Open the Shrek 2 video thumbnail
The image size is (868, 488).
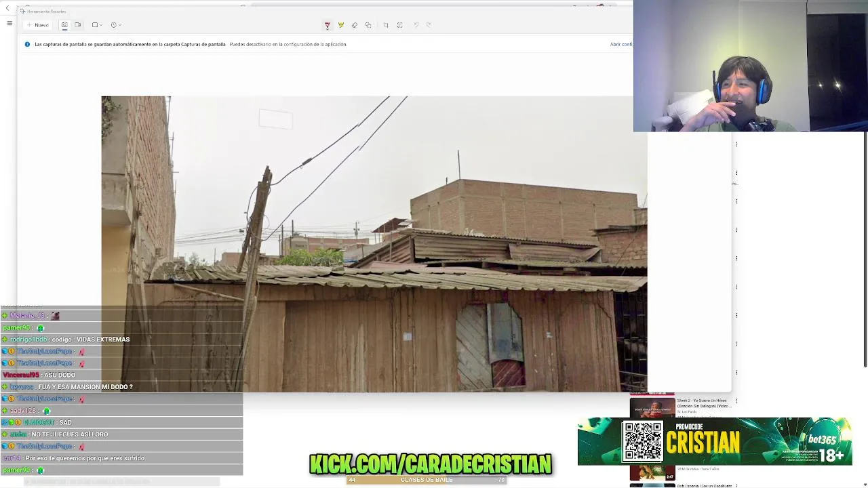[652, 407]
